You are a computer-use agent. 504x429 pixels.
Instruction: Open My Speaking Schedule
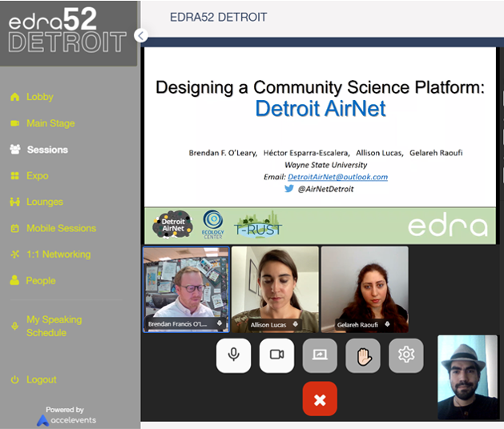[x=54, y=326]
